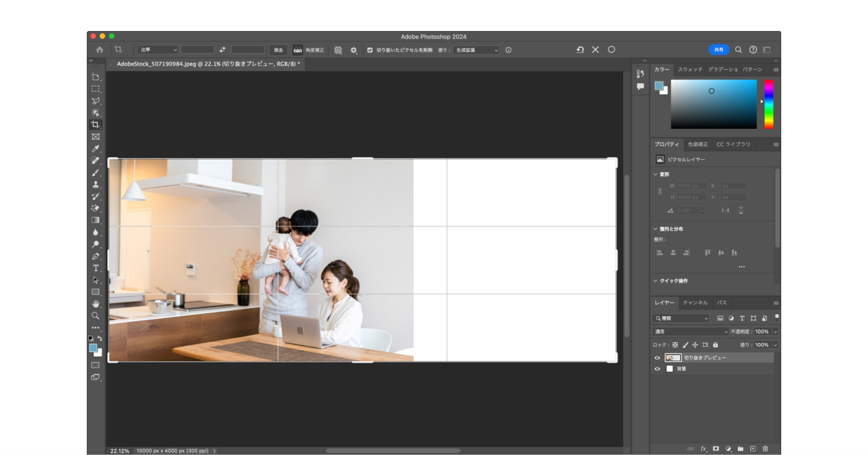Commit the crop with the circle icon

click(611, 50)
